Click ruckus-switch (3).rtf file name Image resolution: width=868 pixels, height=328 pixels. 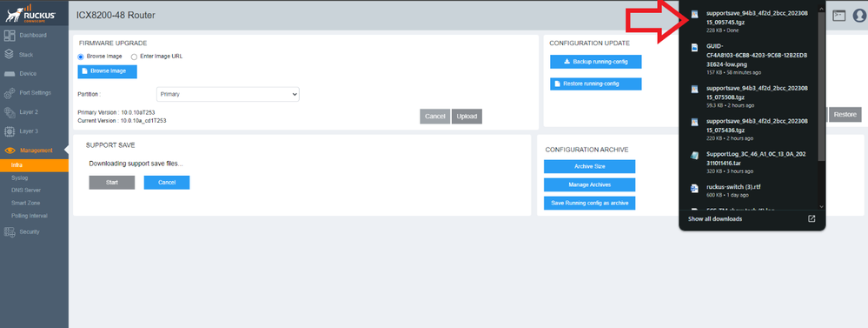[x=733, y=187]
